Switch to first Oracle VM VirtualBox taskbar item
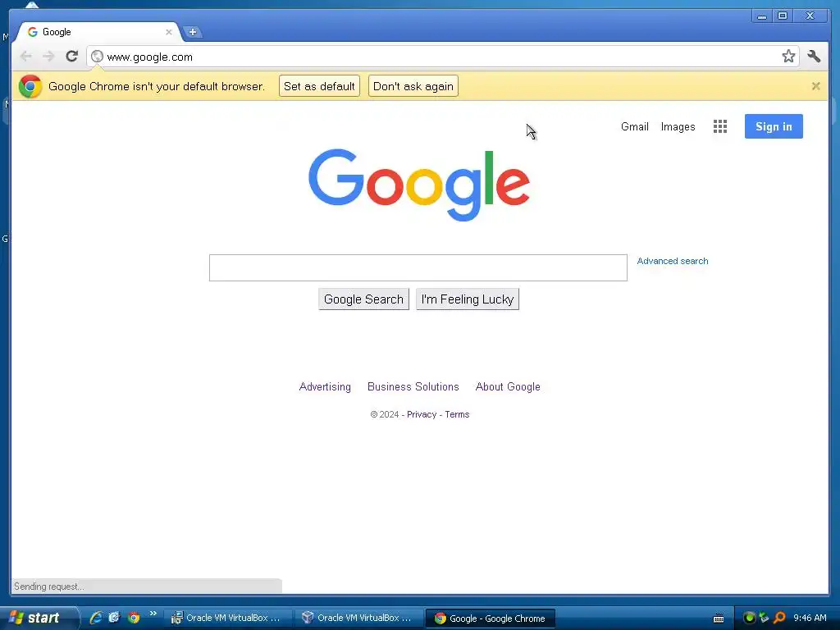This screenshot has width=840, height=630. [x=228, y=619]
